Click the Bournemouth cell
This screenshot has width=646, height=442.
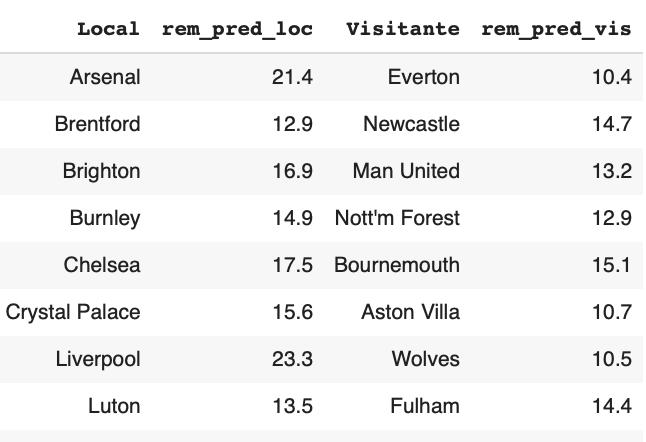point(397,265)
